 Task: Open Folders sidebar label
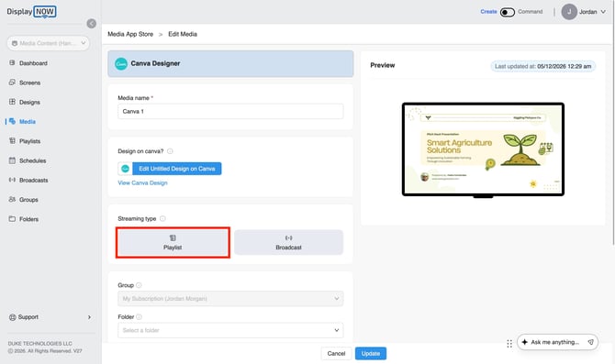[29, 219]
